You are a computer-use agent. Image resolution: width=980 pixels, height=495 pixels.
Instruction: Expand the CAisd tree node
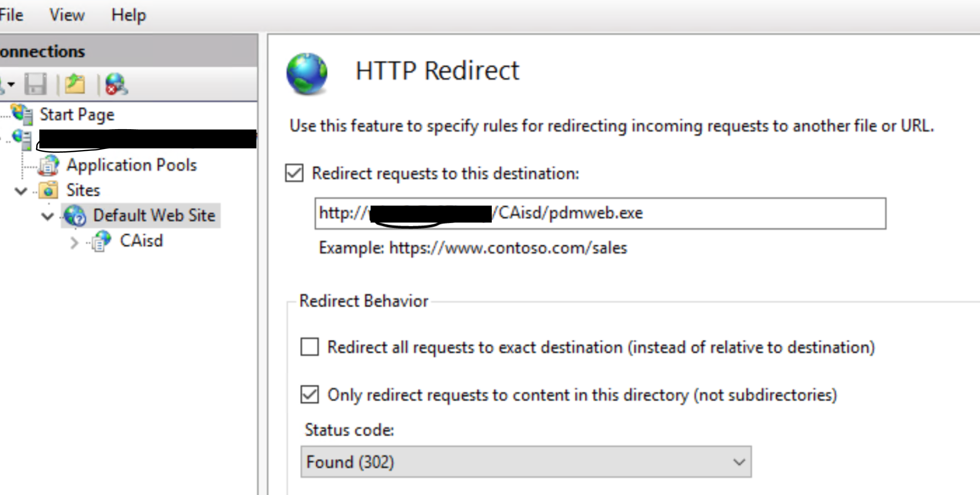pos(74,242)
